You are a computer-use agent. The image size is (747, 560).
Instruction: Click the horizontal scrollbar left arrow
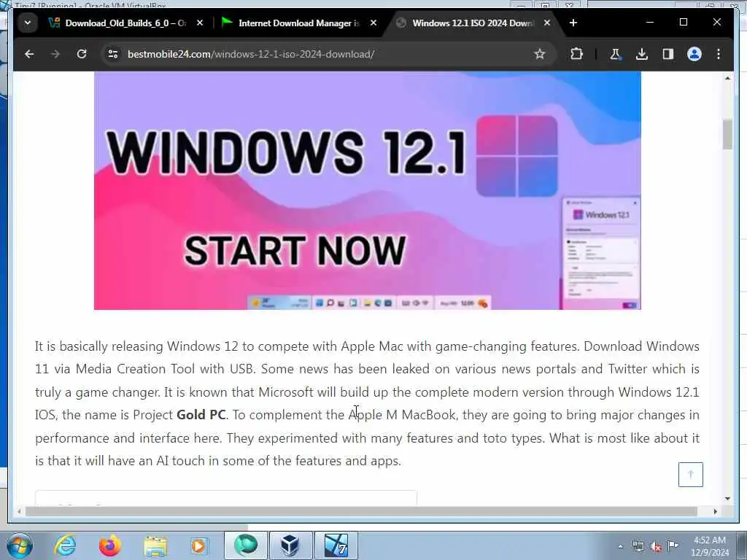[x=19, y=511]
